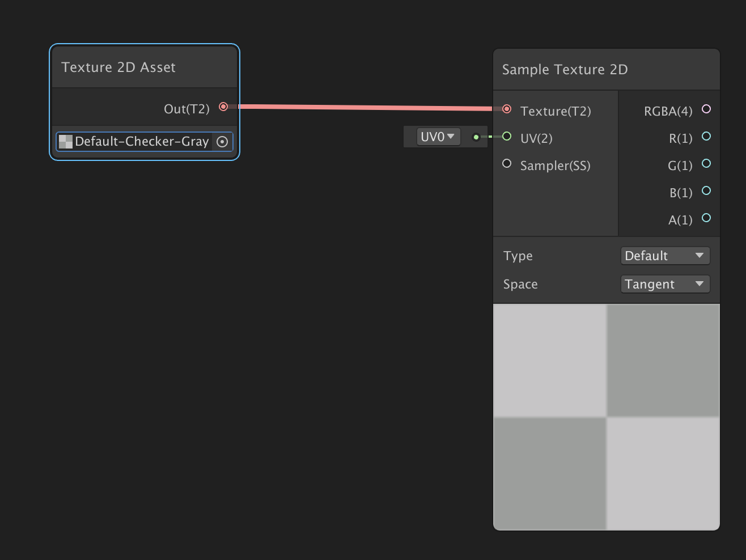Click the R(1) output port
The height and width of the screenshot is (560, 746).
(706, 136)
